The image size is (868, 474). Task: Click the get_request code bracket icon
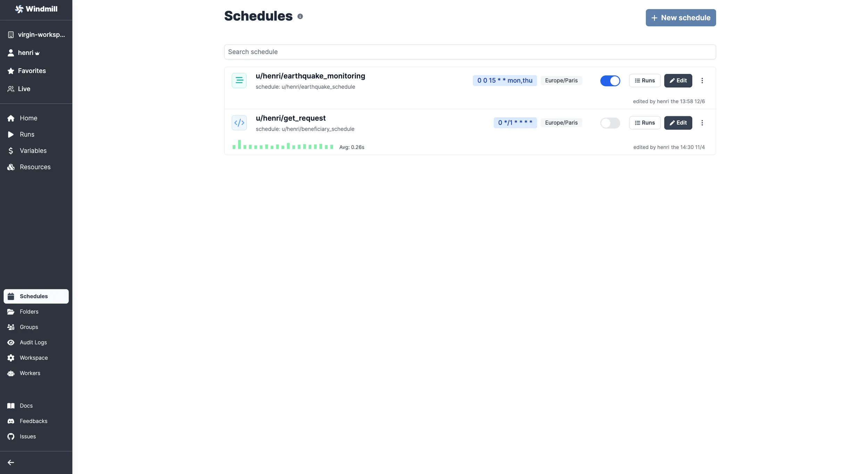240,123
